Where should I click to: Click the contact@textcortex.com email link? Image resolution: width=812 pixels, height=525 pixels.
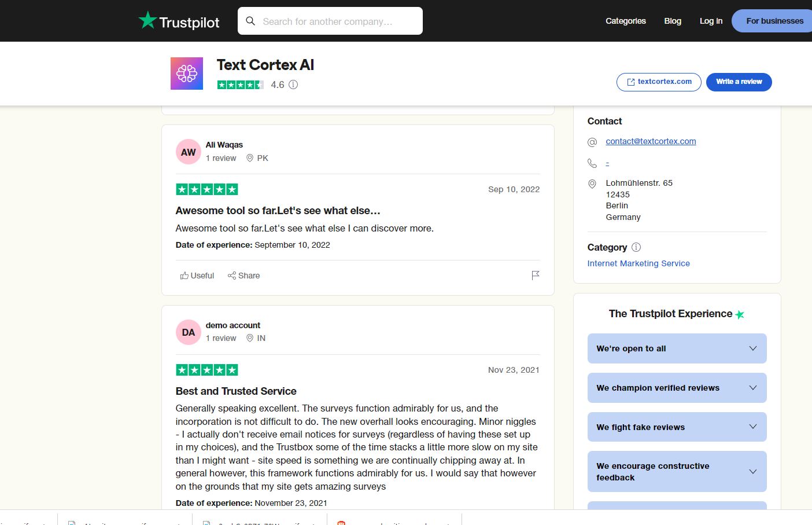[x=651, y=141]
